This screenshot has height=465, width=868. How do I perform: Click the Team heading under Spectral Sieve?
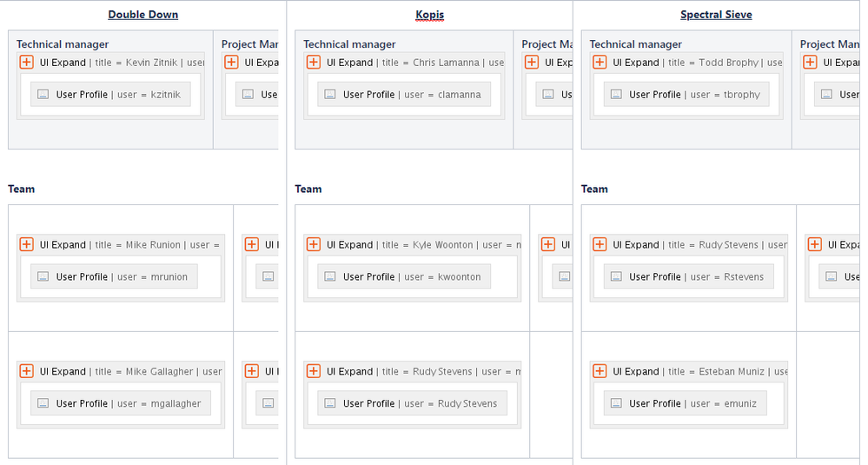pyautogui.click(x=594, y=189)
